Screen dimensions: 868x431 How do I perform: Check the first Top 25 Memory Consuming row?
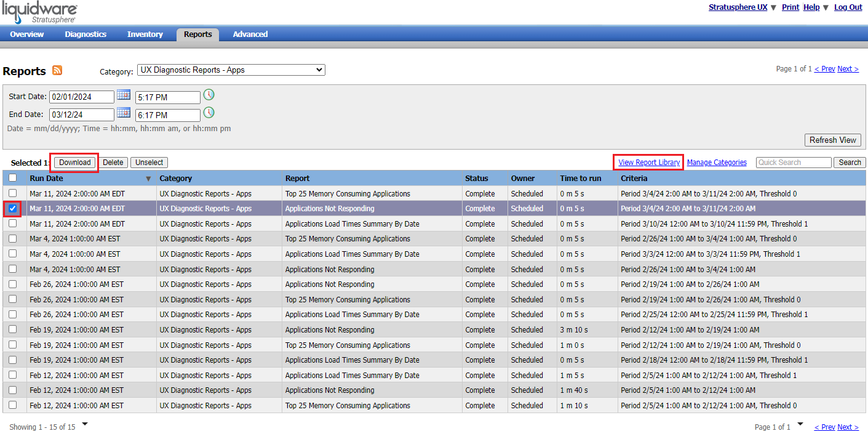point(12,193)
